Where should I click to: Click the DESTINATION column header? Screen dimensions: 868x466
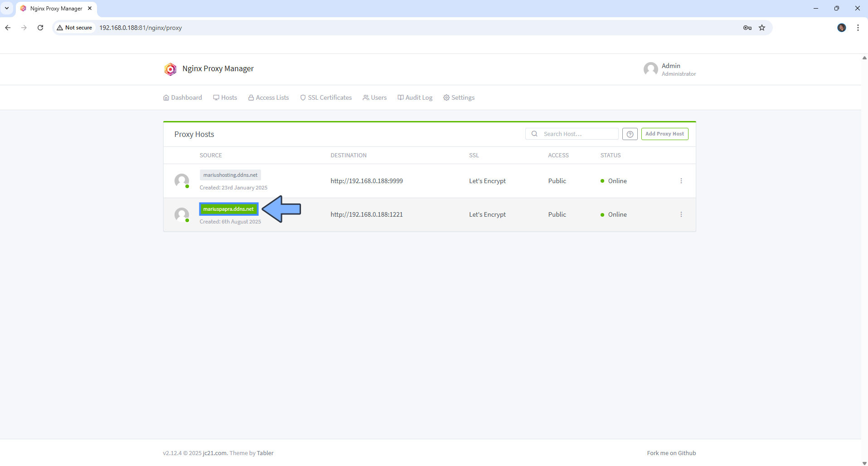click(x=349, y=155)
